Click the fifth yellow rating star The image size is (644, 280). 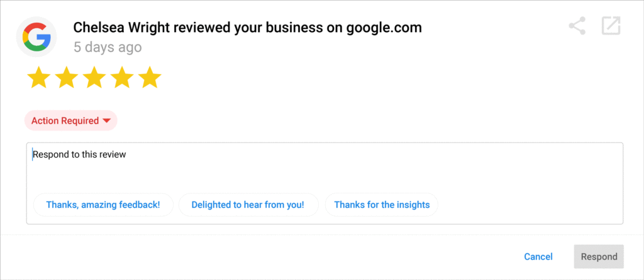150,78
